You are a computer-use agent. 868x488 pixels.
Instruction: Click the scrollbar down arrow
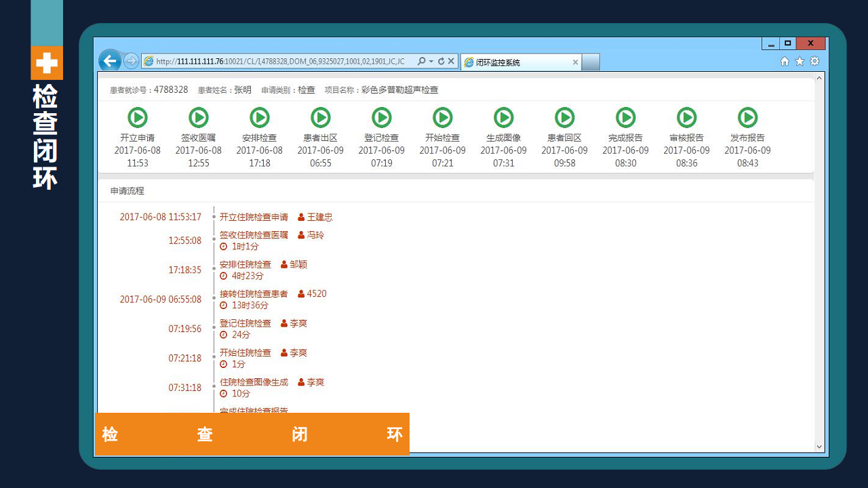819,447
